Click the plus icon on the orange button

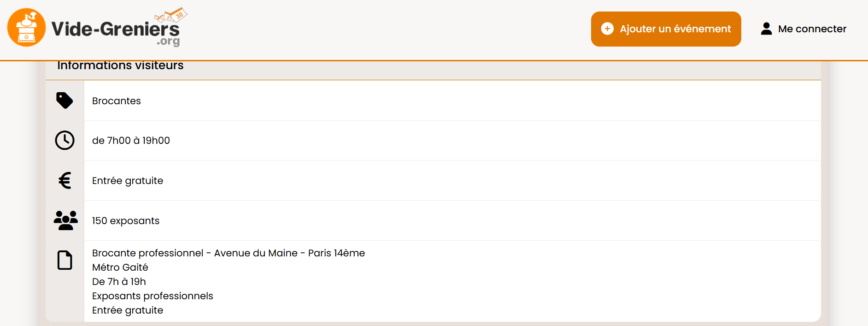[607, 29]
